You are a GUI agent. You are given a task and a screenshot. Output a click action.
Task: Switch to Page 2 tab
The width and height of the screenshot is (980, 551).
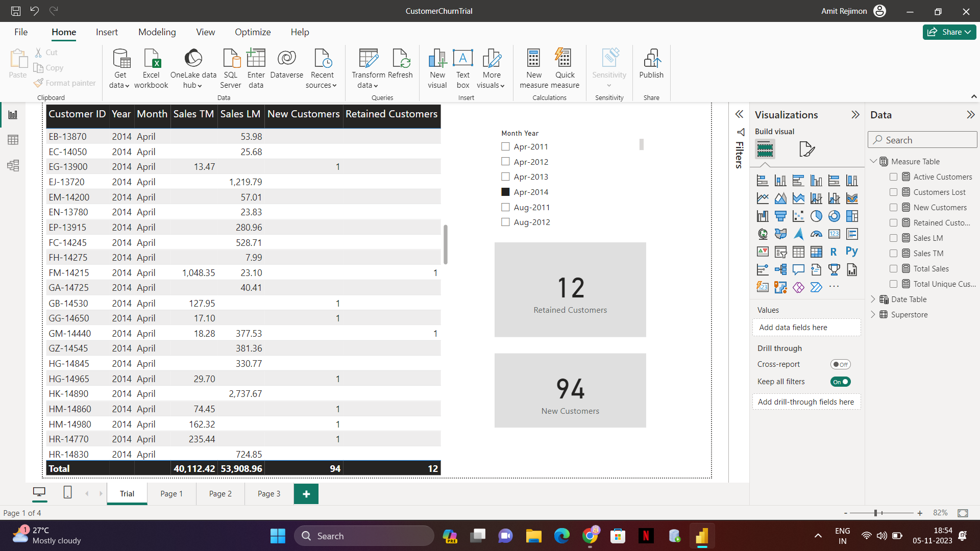220,494
